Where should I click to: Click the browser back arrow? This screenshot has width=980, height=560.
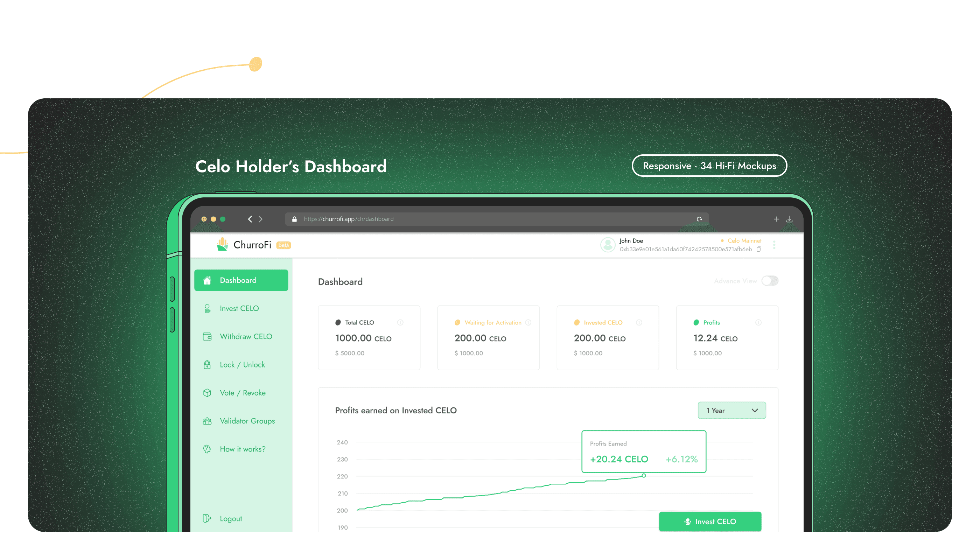(250, 219)
